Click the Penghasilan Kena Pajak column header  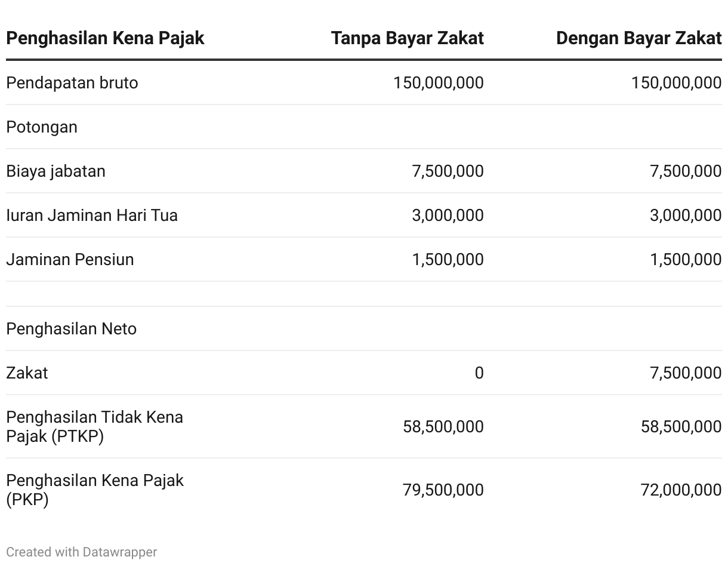(x=105, y=38)
